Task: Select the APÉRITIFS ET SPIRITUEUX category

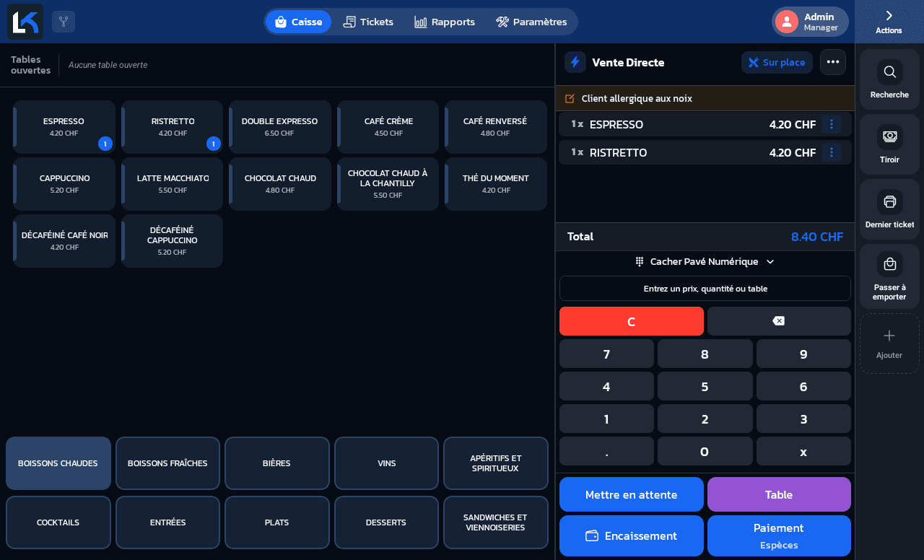Action: 496,463
